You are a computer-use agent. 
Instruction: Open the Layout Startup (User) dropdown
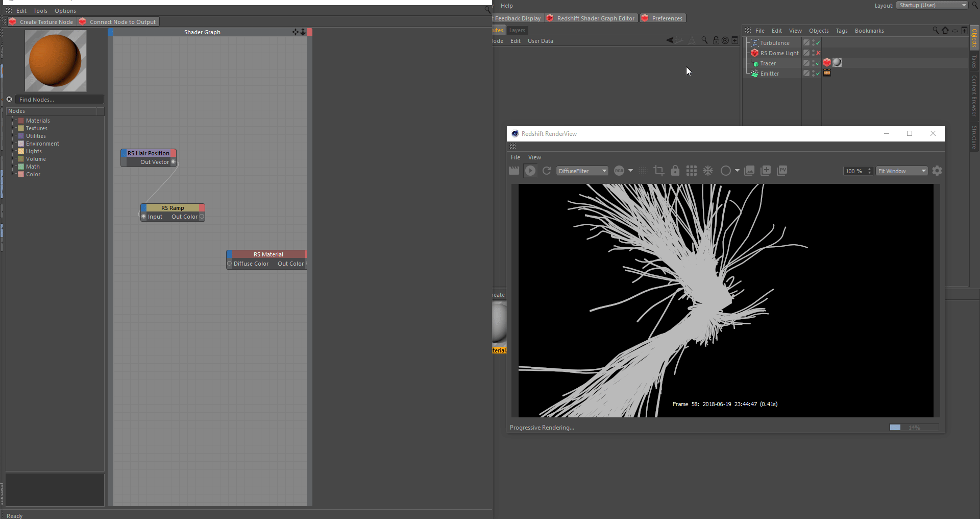click(x=932, y=5)
